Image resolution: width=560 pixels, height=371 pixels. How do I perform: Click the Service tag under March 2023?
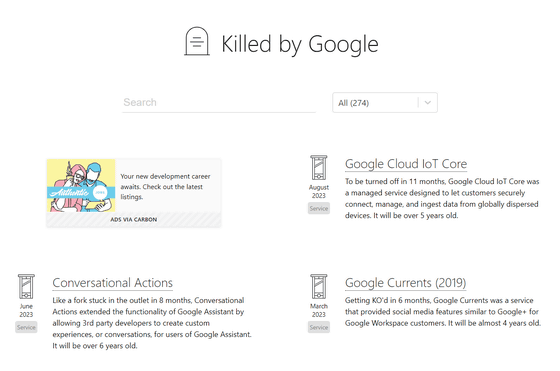tap(319, 327)
